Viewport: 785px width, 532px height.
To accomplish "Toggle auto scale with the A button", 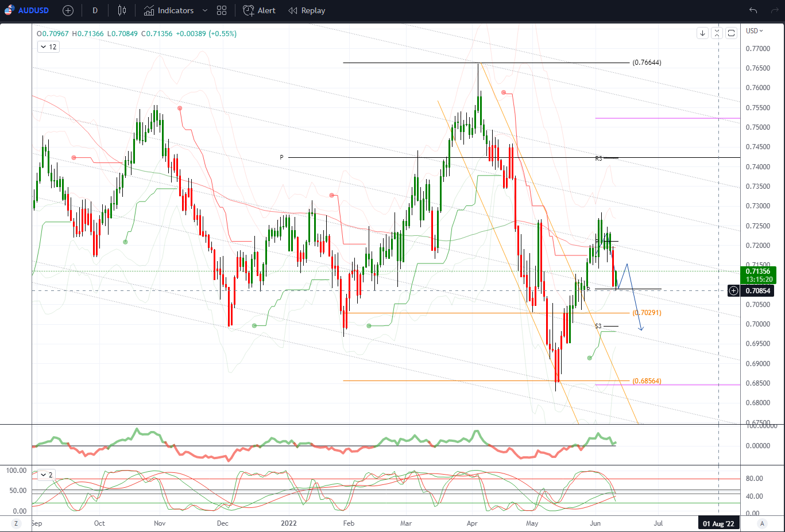I will [x=762, y=523].
